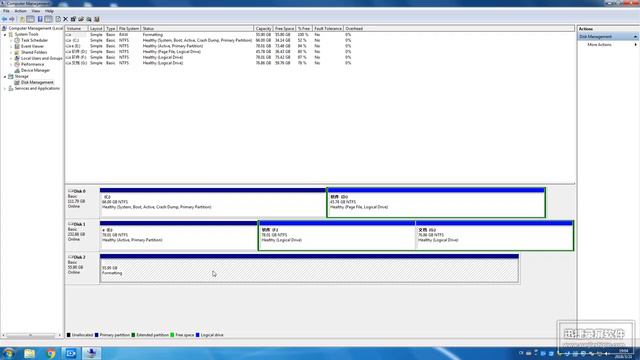
Task: Expand the Event Viewer node
Action: click(11, 47)
